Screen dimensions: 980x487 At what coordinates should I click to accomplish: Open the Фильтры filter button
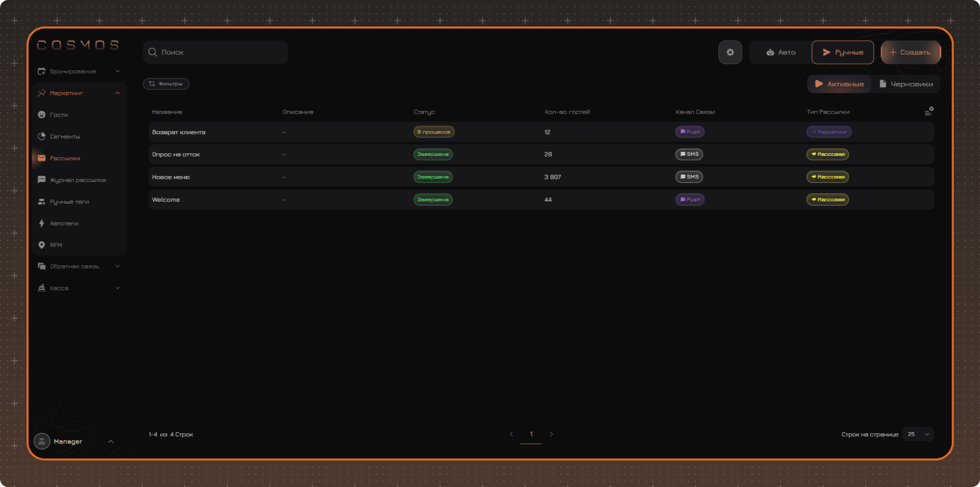pyautogui.click(x=166, y=84)
